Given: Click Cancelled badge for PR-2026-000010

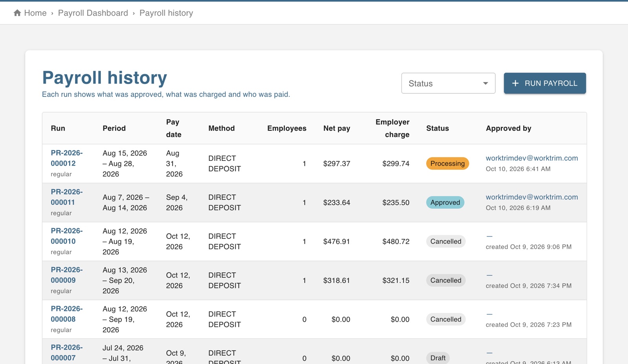Looking at the screenshot, I should click(x=446, y=241).
